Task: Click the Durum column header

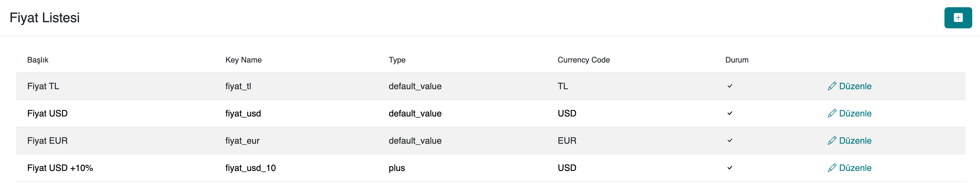Action: coord(736,60)
